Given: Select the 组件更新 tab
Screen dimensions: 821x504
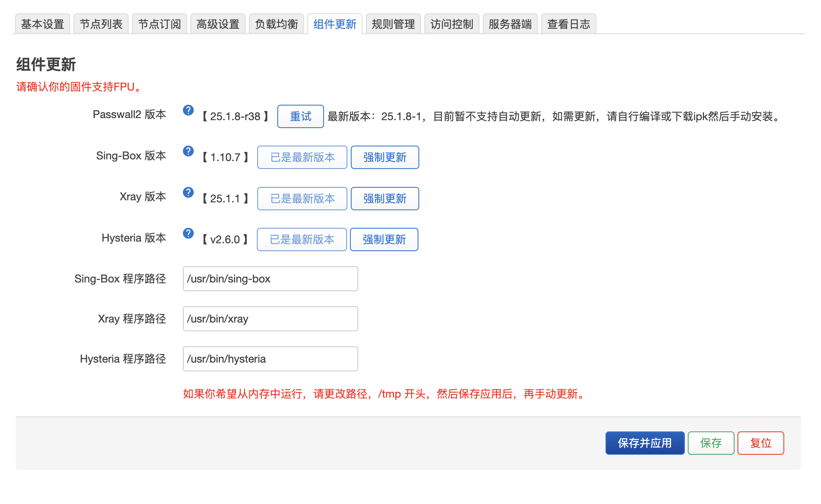Looking at the screenshot, I should (335, 24).
